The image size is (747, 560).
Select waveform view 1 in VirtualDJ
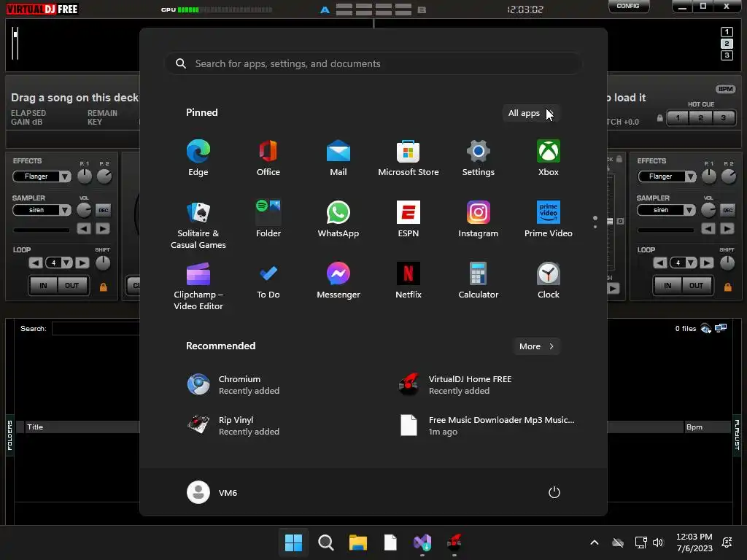727,32
